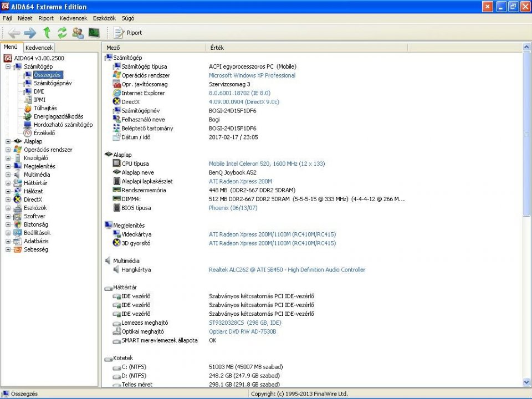Switch to the Menü tab
The height and width of the screenshot is (399, 532).
(x=11, y=47)
